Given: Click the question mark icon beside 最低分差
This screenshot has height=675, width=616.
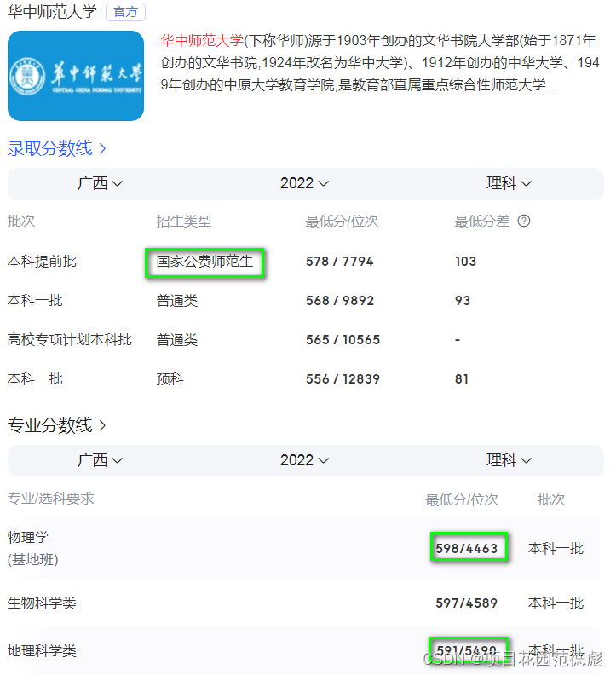Looking at the screenshot, I should tap(524, 222).
